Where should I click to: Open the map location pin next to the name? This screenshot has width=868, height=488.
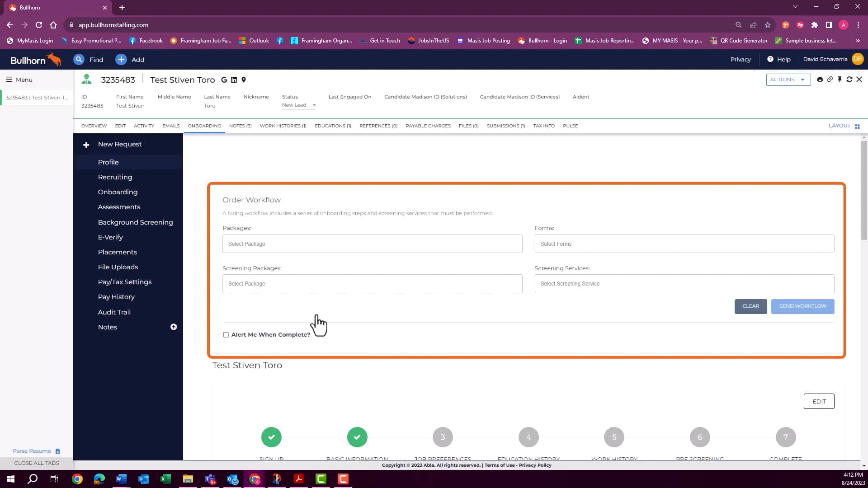click(x=244, y=80)
